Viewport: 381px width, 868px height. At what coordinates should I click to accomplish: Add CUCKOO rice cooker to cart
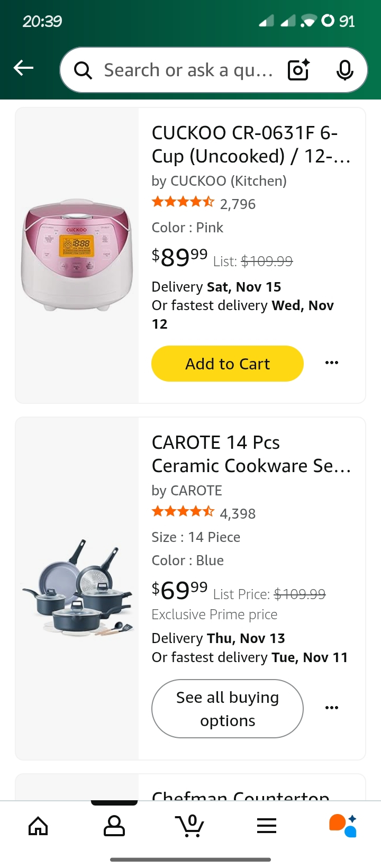point(228,364)
